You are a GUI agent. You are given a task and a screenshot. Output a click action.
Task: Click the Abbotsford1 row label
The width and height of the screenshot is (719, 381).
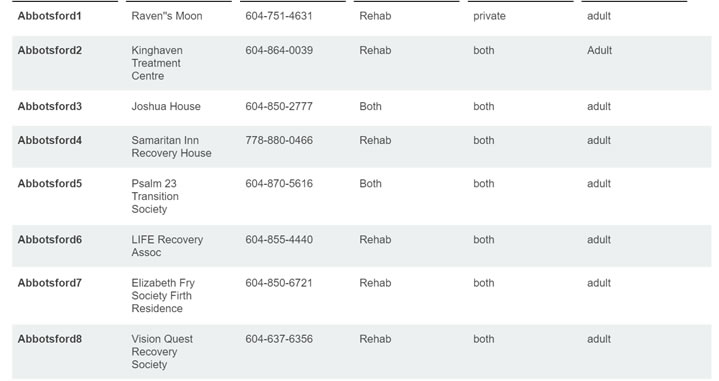[50, 16]
